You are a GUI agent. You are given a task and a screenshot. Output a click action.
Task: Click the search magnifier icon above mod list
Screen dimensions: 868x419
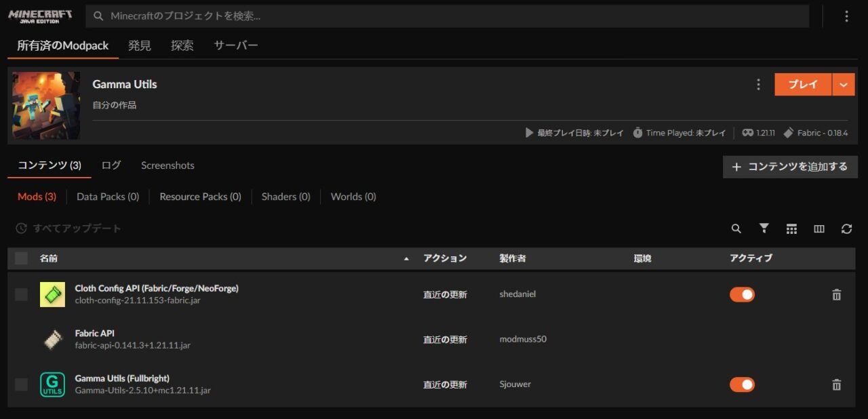pyautogui.click(x=736, y=229)
